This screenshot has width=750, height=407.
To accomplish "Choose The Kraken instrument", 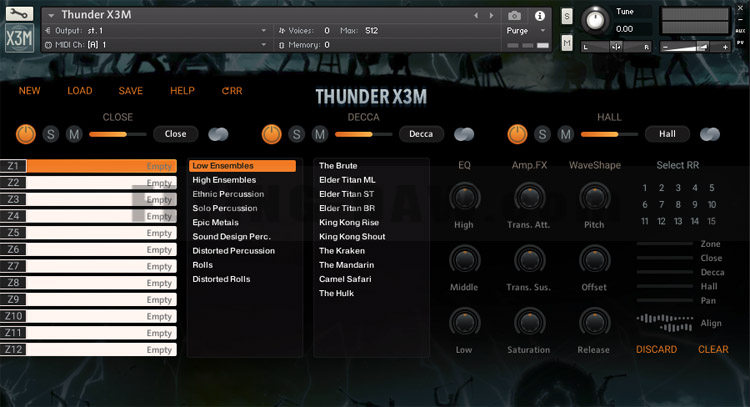I will [342, 251].
